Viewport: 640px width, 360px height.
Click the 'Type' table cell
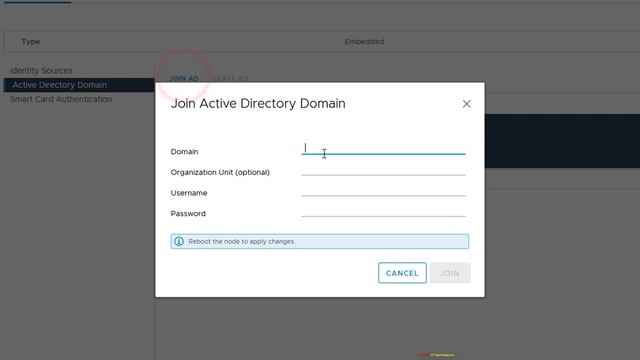coord(31,42)
